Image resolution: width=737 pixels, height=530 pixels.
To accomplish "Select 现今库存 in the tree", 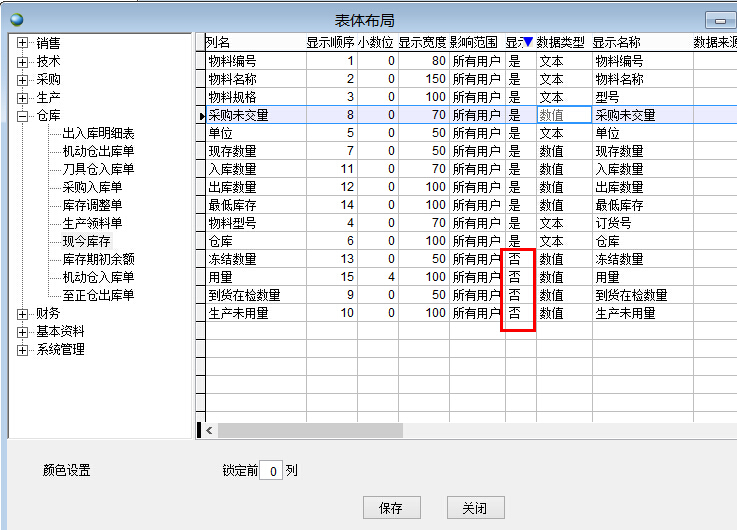I will click(x=86, y=241).
